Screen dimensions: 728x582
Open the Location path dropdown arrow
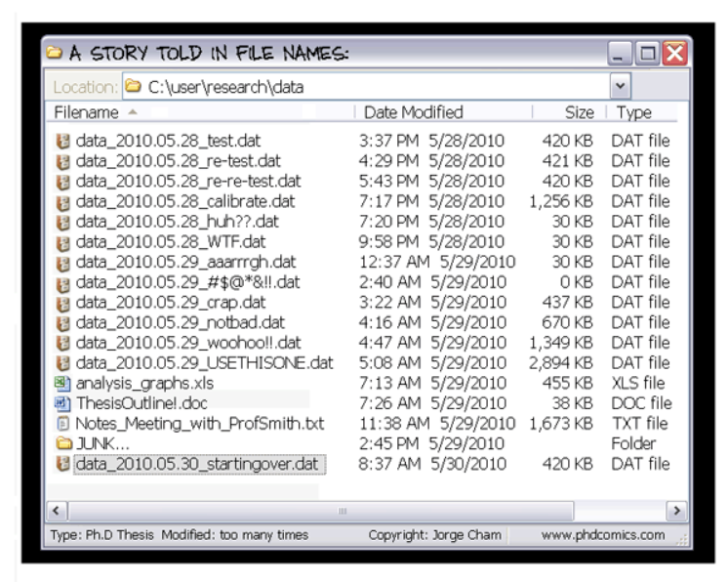(620, 86)
